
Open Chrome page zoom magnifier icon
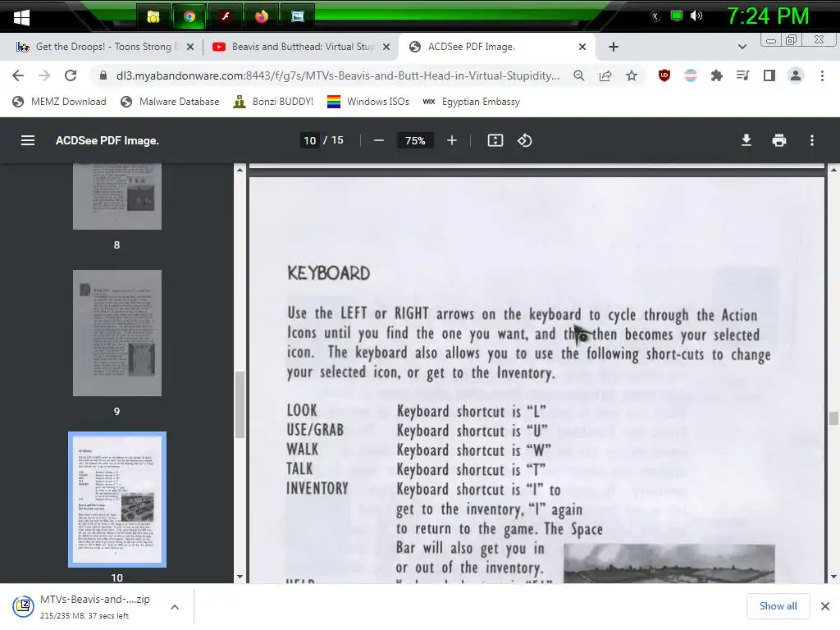coord(579,75)
